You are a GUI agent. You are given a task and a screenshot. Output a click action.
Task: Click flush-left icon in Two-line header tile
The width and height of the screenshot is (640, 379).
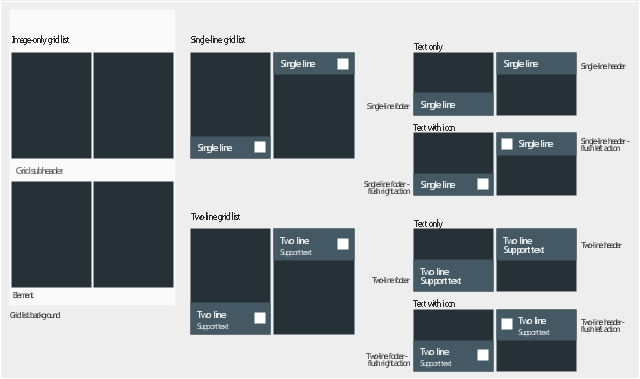point(507,324)
